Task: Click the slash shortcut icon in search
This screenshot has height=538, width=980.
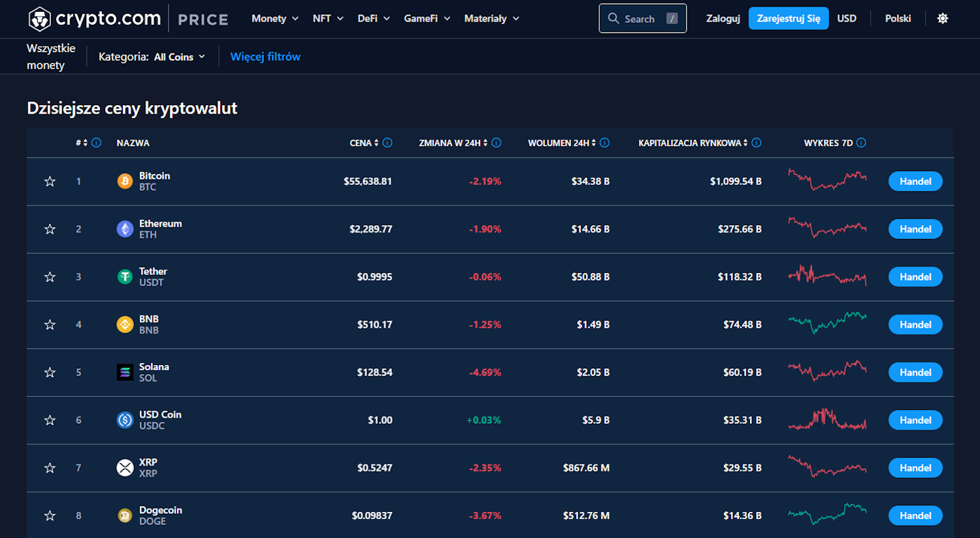Action: [672, 18]
